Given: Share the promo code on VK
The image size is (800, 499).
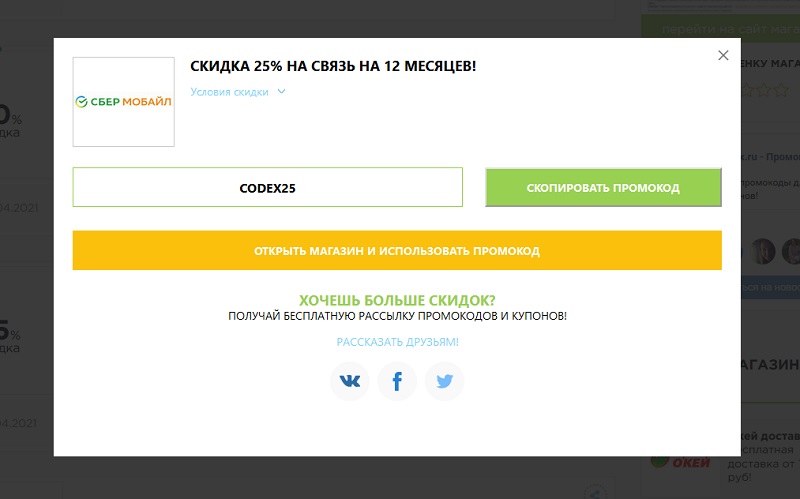Looking at the screenshot, I should (350, 381).
